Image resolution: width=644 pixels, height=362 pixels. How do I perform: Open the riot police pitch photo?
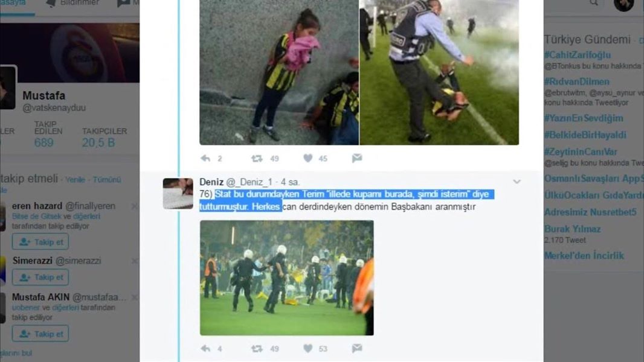(287, 278)
